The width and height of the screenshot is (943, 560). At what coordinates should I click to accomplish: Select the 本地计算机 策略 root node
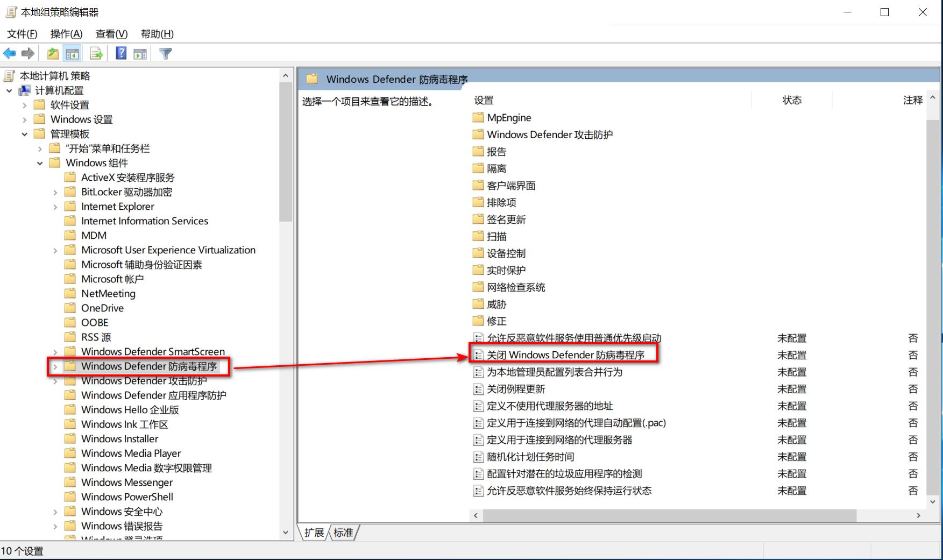pyautogui.click(x=55, y=76)
